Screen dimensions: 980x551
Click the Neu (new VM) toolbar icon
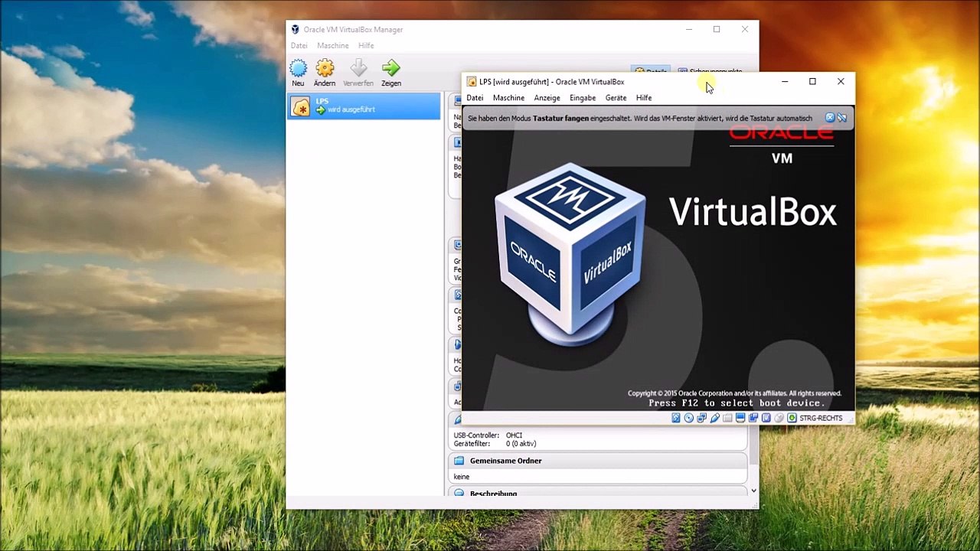[298, 69]
